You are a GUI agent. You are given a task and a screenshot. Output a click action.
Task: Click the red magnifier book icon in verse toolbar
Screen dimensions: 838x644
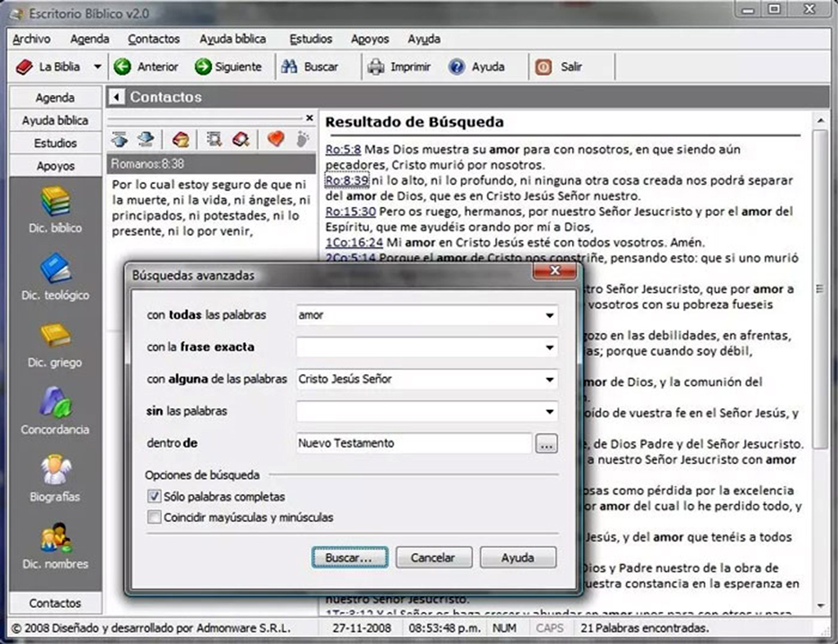pos(241,139)
